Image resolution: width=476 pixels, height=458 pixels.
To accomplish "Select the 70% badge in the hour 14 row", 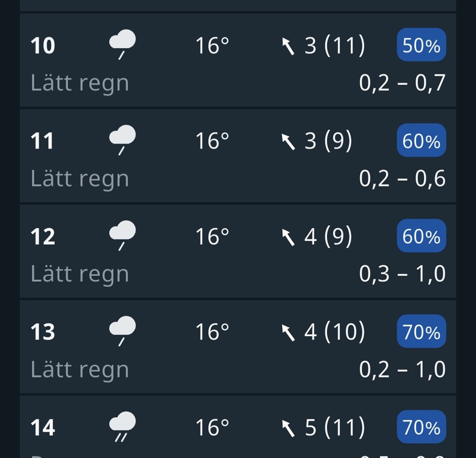I will (421, 427).
